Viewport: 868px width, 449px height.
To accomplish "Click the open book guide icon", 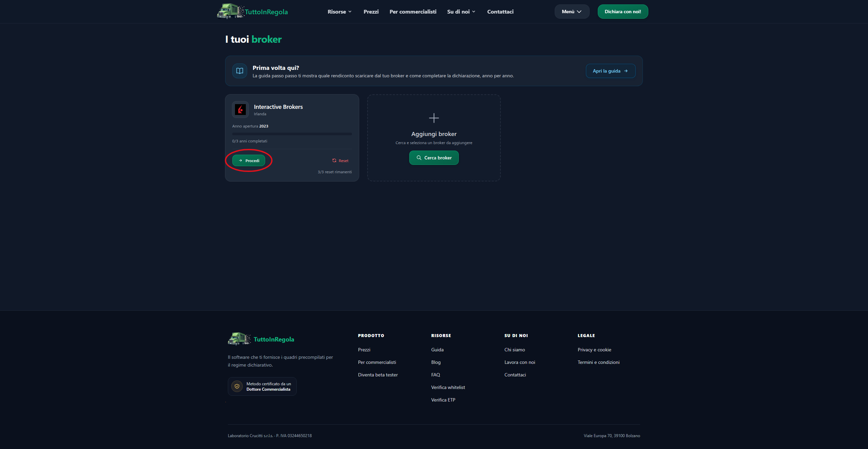I will (240, 71).
